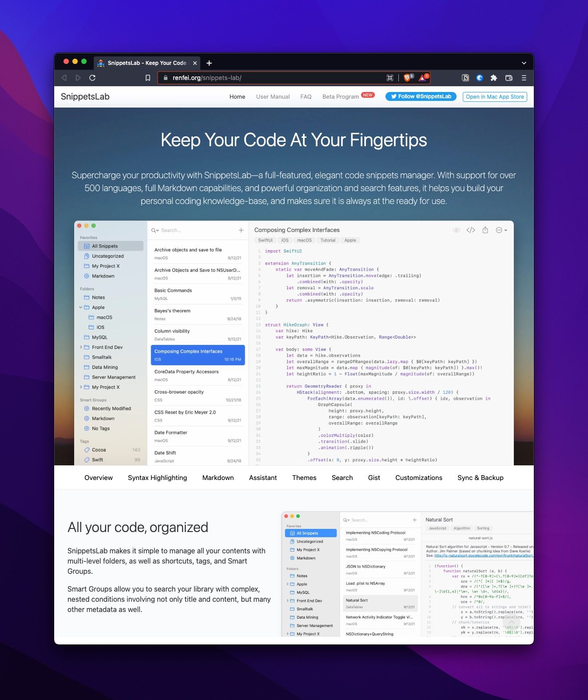Viewport: 588px width, 700px height.
Task: Click the address bar URL
Action: [x=207, y=78]
